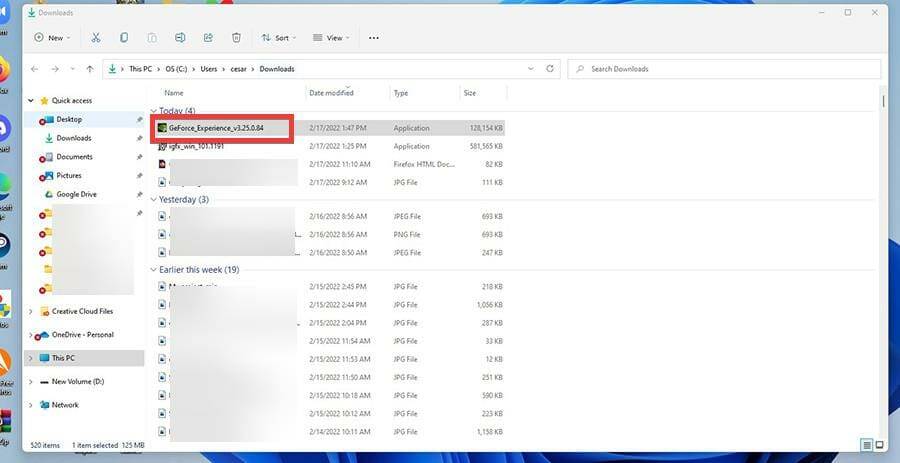Switch to large thumbnails view in status bar
The image size is (900, 463).
(880, 444)
